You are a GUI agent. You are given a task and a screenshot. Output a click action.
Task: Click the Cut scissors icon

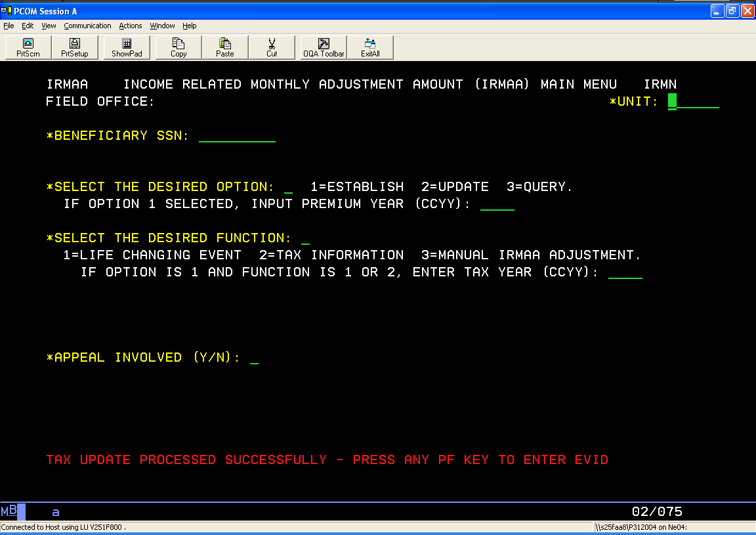272,47
